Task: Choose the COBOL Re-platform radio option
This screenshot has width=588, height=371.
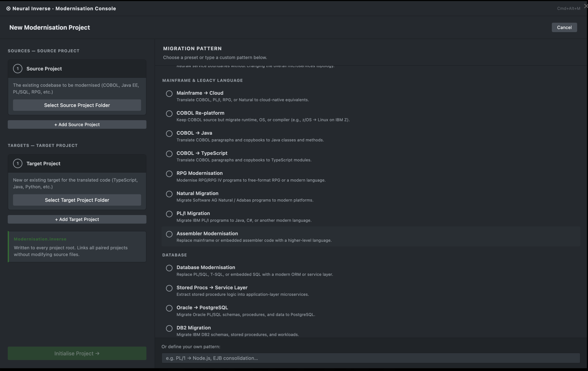Action: pyautogui.click(x=169, y=114)
